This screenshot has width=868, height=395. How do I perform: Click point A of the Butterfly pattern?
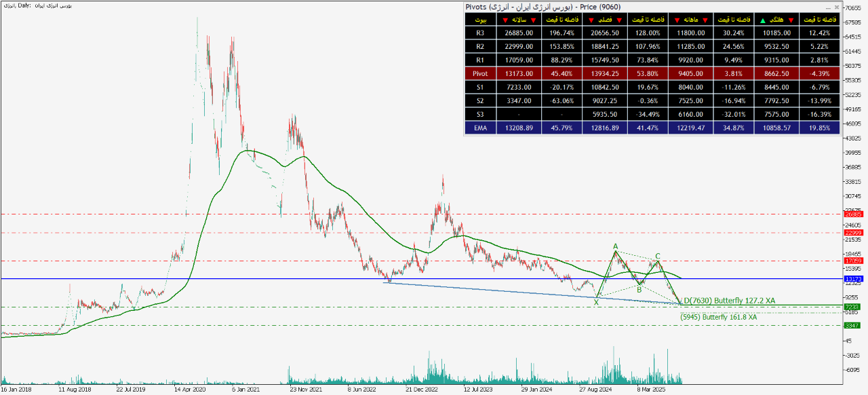[x=615, y=246]
